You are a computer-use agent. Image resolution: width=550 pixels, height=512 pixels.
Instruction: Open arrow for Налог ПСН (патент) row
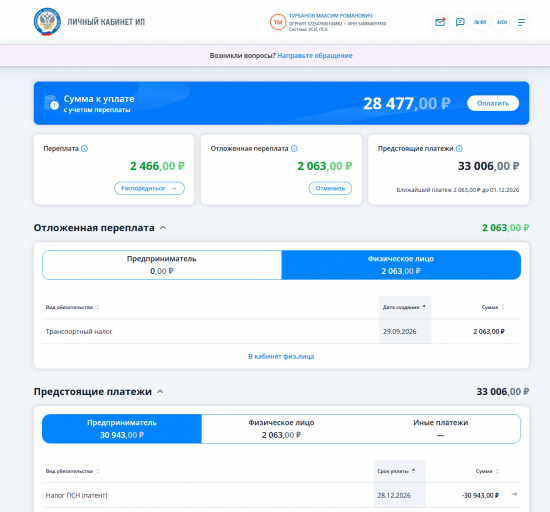click(514, 494)
